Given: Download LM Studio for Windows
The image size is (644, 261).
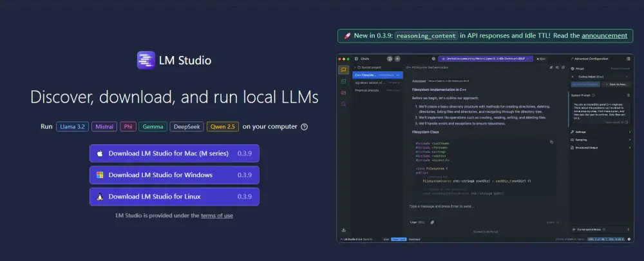Looking at the screenshot, I should (174, 175).
